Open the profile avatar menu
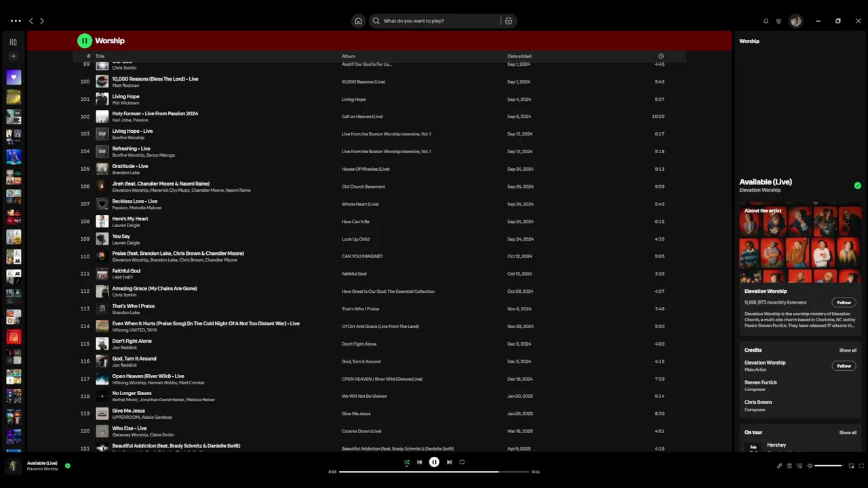Screen dimensions: 868x488 click(x=796, y=21)
